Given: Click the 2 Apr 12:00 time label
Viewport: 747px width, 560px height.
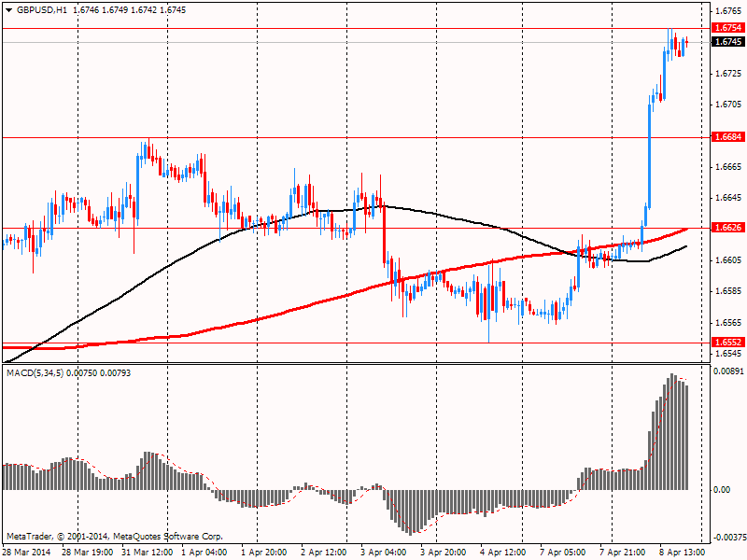Looking at the screenshot, I should click(323, 553).
